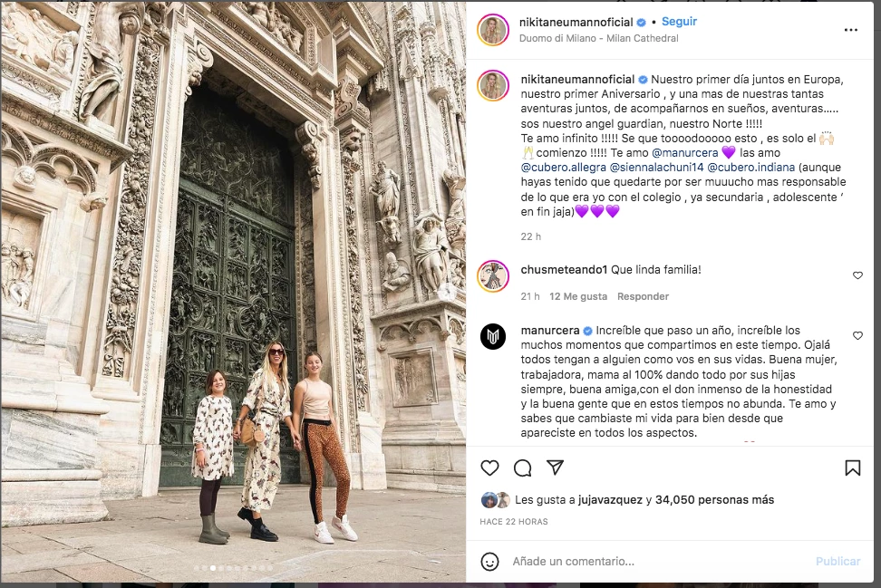Like the post with the heart icon
Image resolution: width=881 pixels, height=588 pixels.
pyautogui.click(x=490, y=468)
